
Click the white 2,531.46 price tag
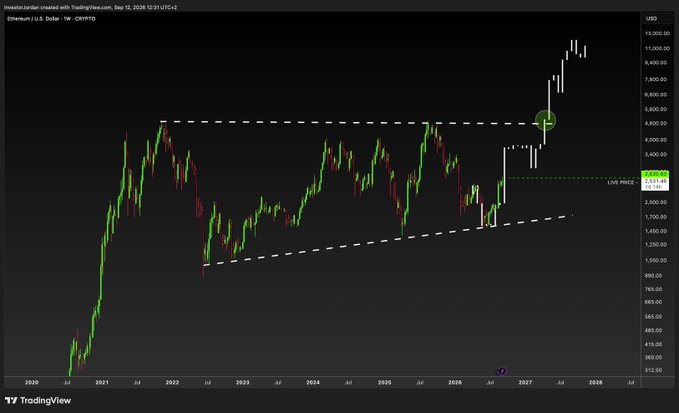(x=656, y=181)
